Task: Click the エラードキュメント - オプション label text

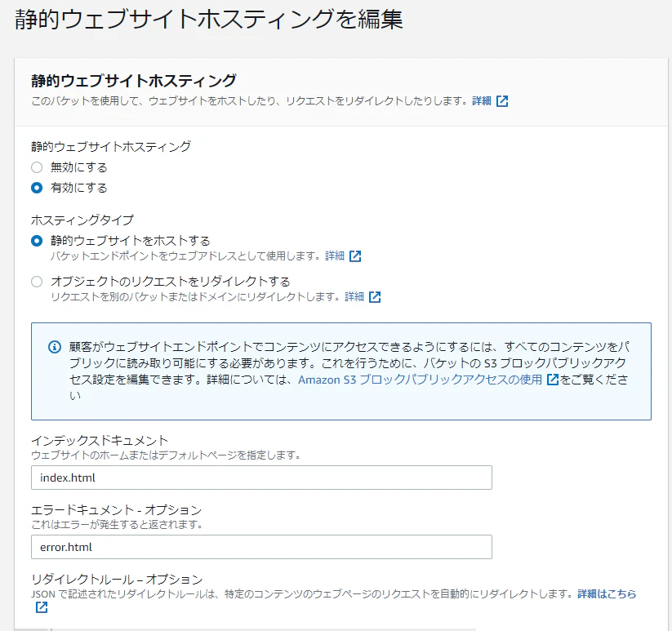Action: point(116,510)
